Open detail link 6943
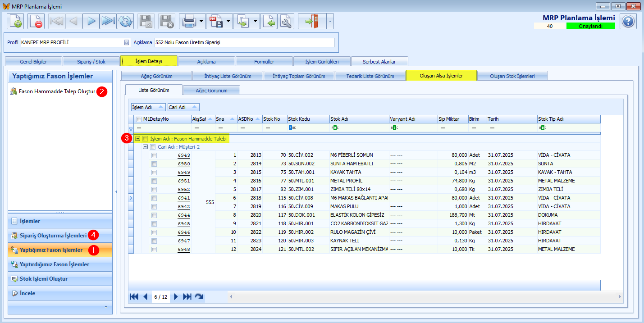 click(184, 155)
